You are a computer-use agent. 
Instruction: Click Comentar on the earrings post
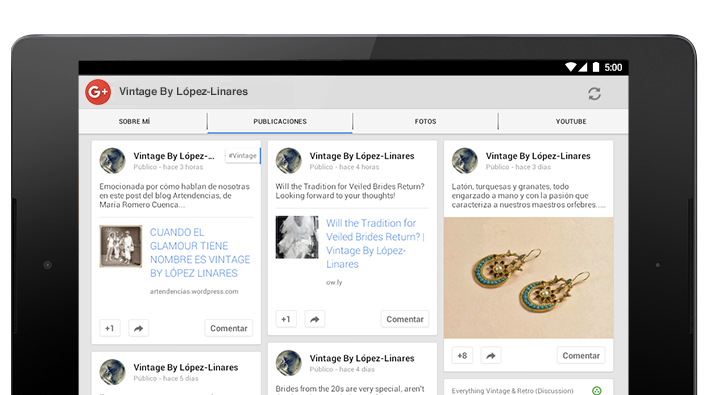581,356
